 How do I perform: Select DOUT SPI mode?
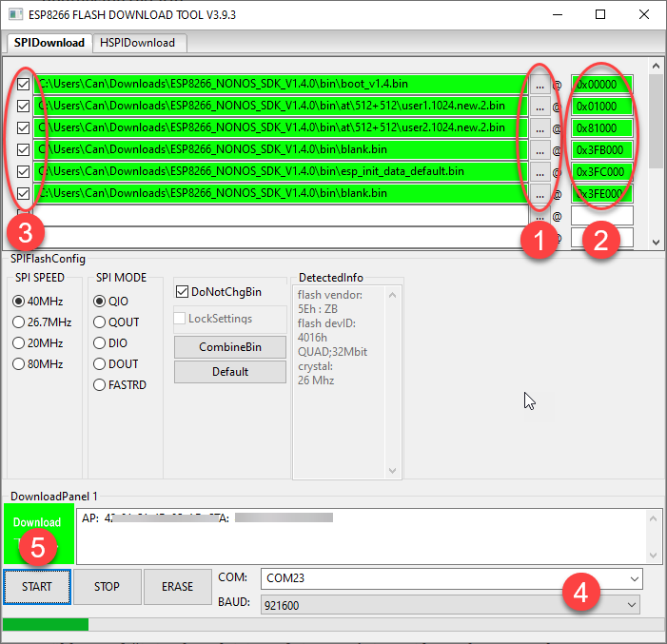click(x=116, y=364)
